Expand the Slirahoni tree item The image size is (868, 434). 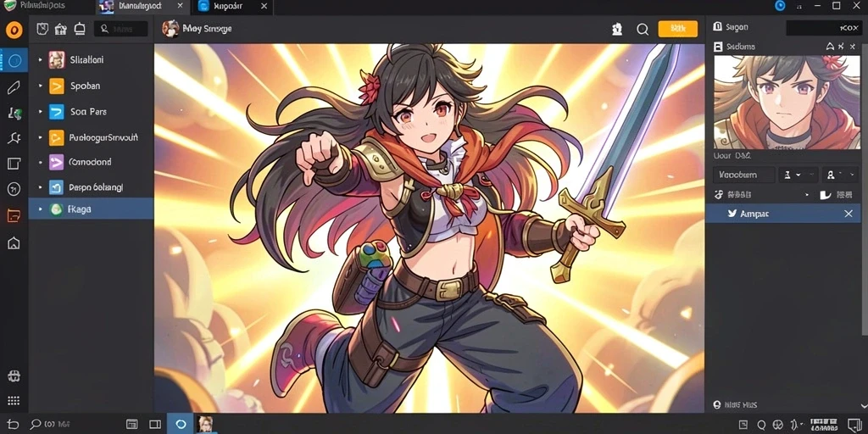point(41,60)
